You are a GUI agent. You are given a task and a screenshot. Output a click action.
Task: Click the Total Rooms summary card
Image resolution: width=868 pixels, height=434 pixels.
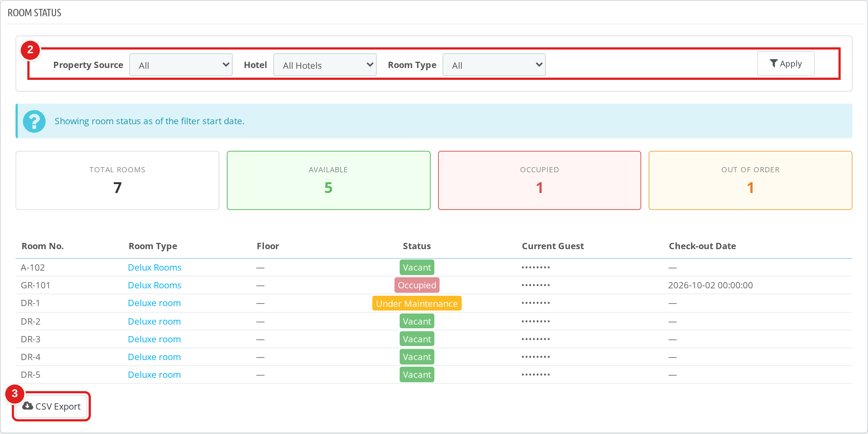[117, 180]
